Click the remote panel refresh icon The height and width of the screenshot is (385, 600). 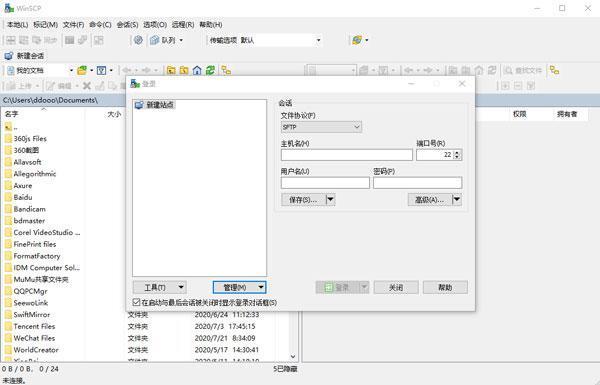[x=492, y=70]
